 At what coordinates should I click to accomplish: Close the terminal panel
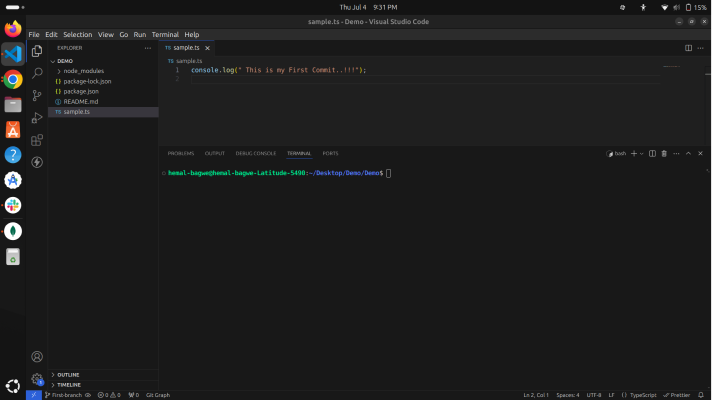tap(700, 153)
